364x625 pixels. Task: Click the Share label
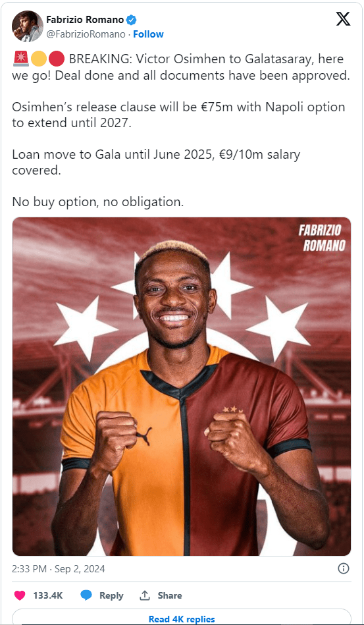170,595
